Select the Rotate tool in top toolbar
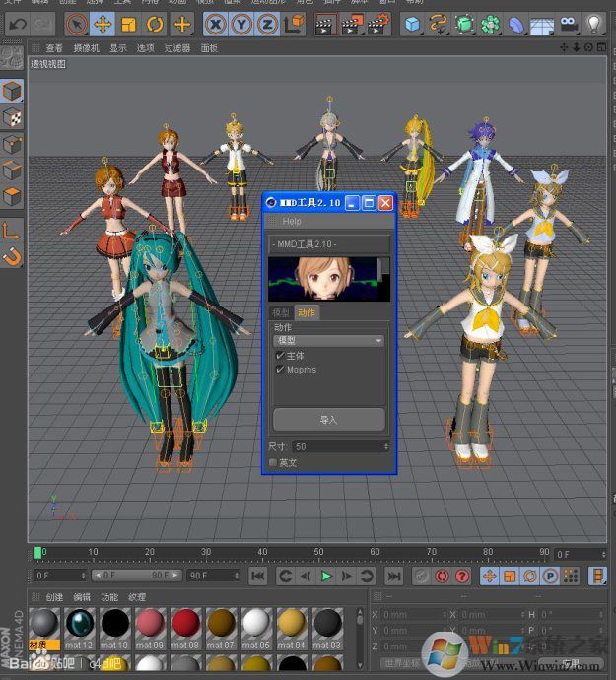Viewport: 616px width, 680px height. (x=155, y=24)
